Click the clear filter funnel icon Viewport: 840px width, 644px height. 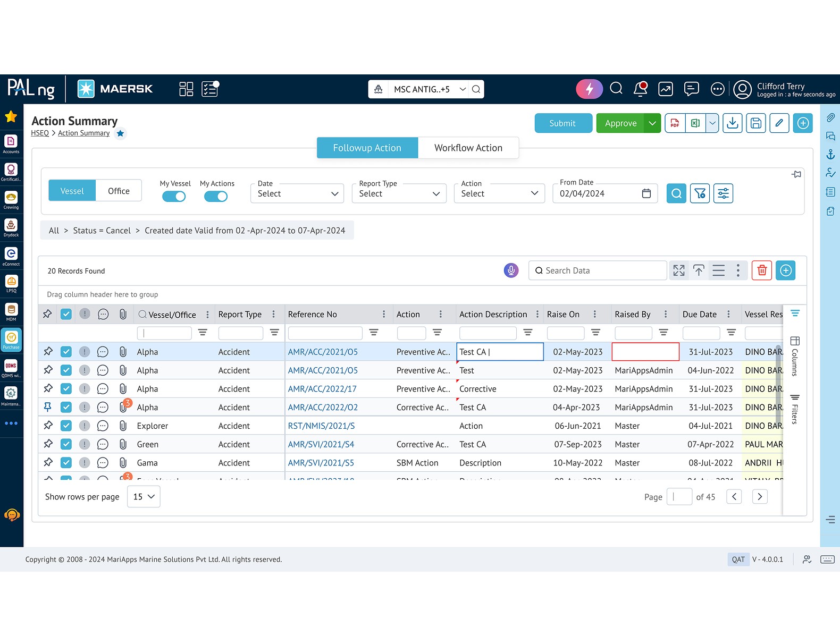pos(700,193)
